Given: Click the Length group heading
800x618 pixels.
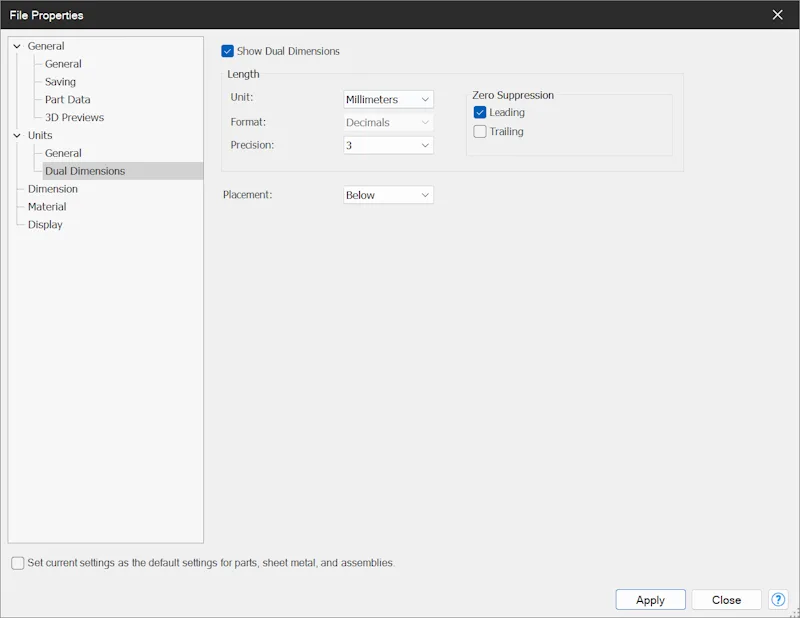Looking at the screenshot, I should (x=243, y=74).
